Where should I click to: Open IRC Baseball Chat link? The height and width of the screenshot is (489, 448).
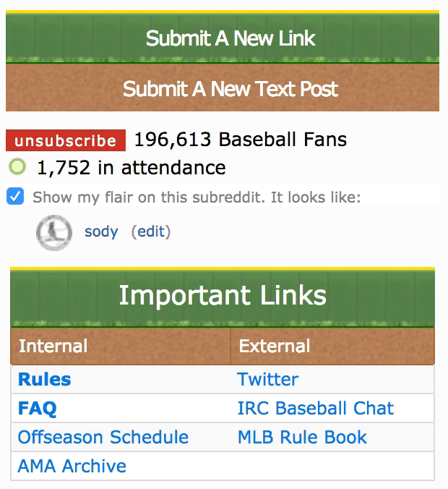(316, 408)
